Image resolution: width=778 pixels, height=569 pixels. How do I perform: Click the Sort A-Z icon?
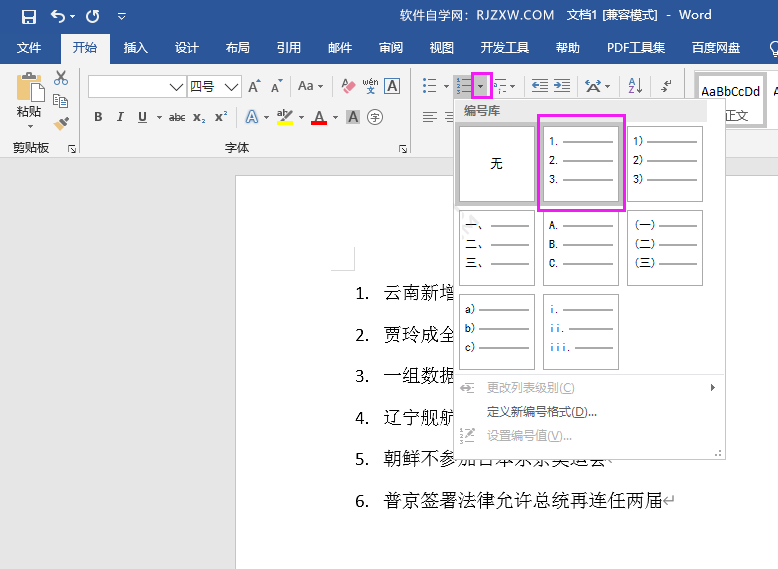[x=636, y=86]
